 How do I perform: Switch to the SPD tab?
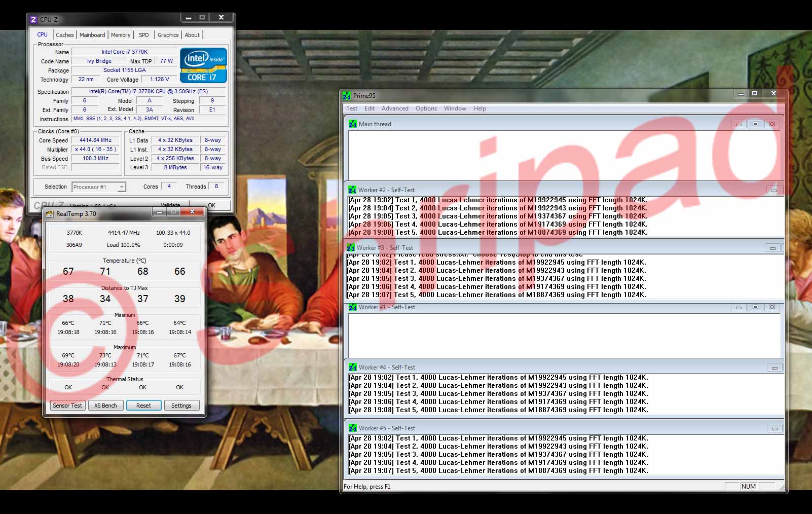tap(144, 35)
